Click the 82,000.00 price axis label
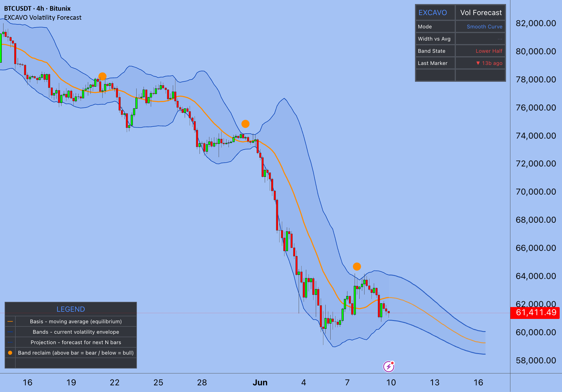This screenshot has height=392, width=562. click(536, 23)
